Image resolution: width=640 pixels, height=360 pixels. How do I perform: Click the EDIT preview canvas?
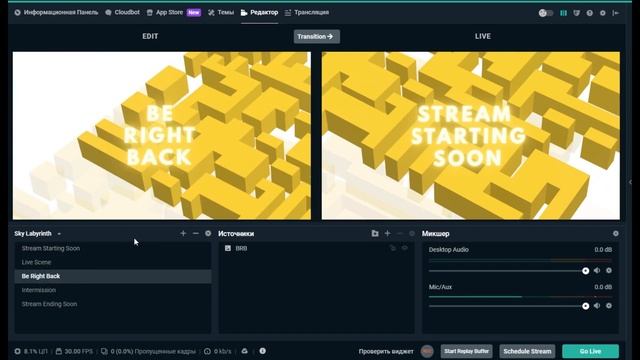162,136
